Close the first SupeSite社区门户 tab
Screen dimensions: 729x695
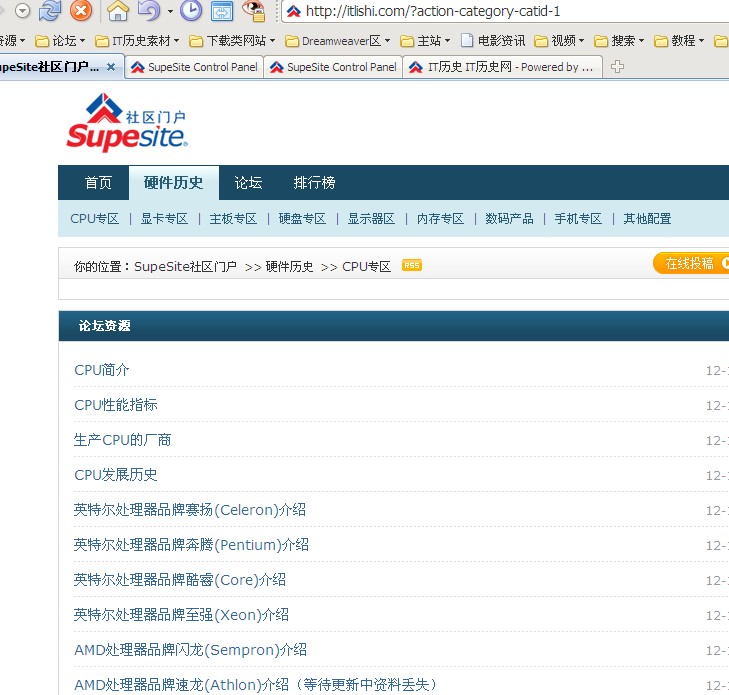[x=110, y=67]
